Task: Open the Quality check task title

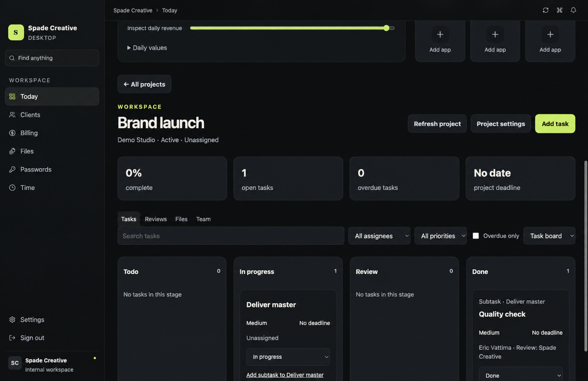Action: point(502,314)
